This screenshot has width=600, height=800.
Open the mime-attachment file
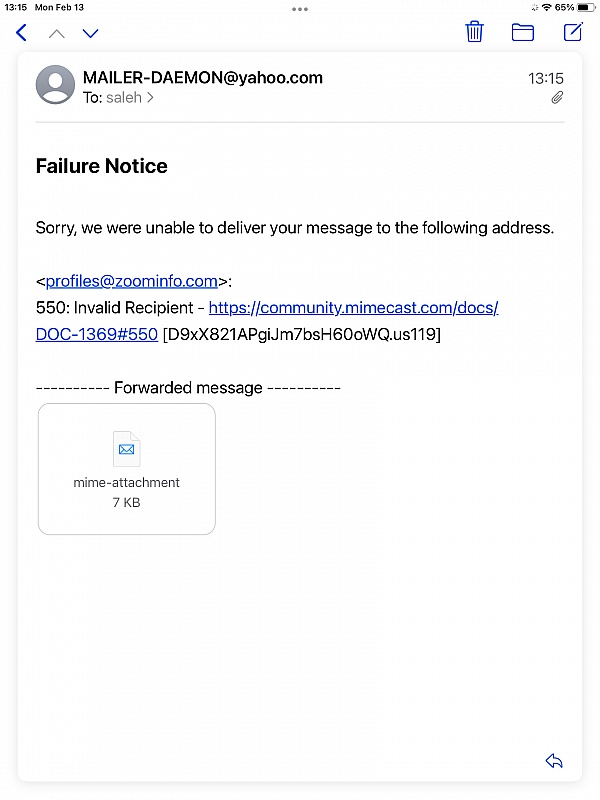[126, 468]
